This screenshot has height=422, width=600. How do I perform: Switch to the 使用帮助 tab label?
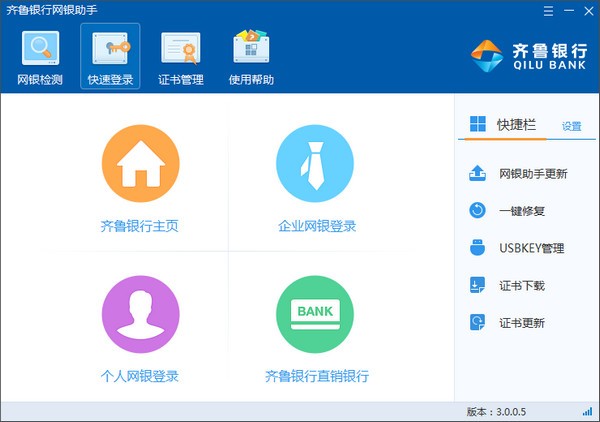coord(251,80)
